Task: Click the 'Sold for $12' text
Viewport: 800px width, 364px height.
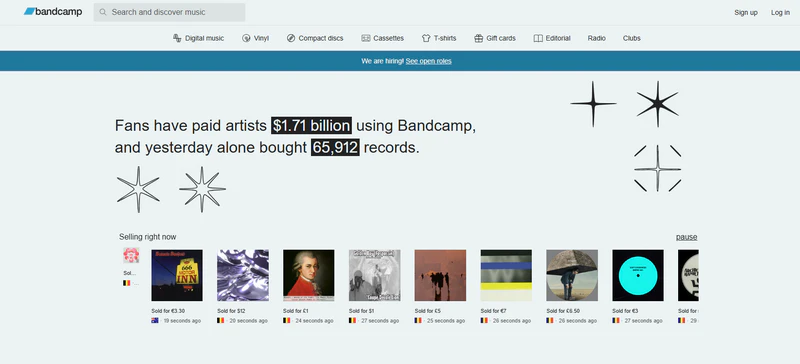Action: pyautogui.click(x=231, y=310)
